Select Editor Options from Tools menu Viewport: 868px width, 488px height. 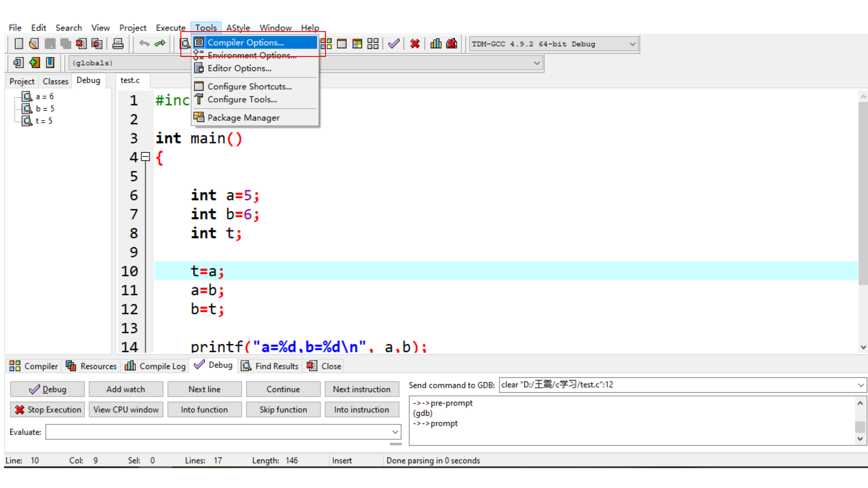tap(239, 68)
